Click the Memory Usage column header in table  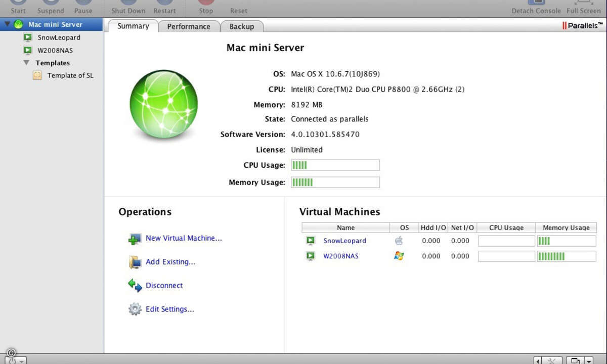coord(566,227)
